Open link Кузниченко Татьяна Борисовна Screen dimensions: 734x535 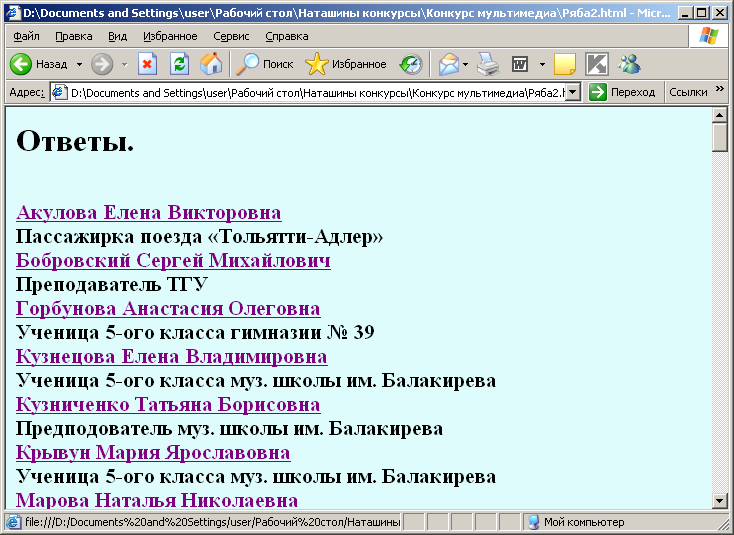click(168, 404)
